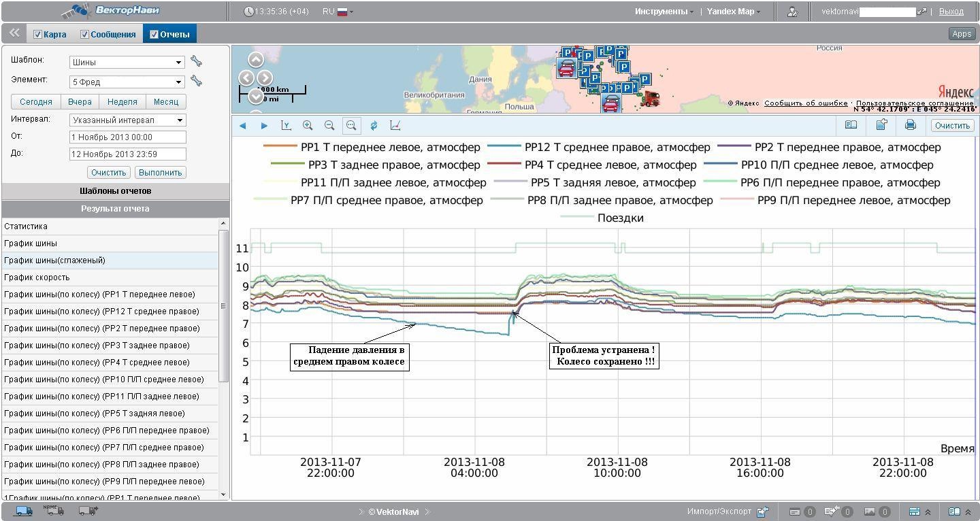The width and height of the screenshot is (980, 521).
Task: Click the refresh chart icon
Action: pyautogui.click(x=374, y=125)
